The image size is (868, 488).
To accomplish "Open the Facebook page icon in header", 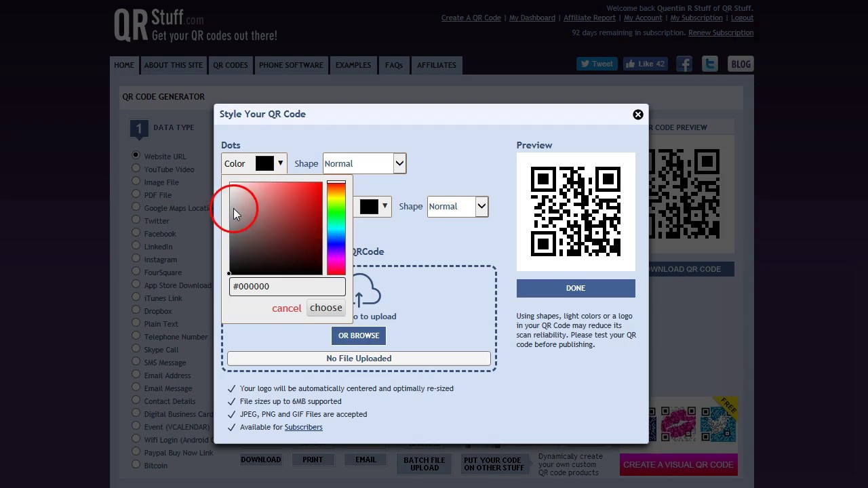I will [x=684, y=64].
